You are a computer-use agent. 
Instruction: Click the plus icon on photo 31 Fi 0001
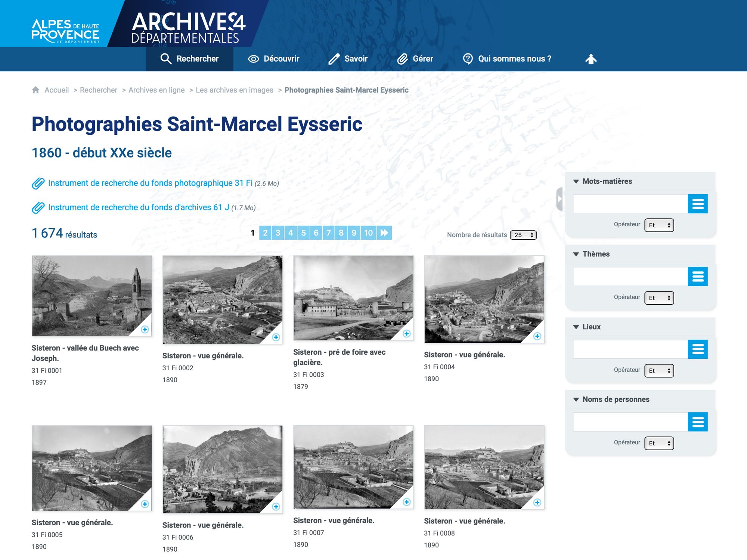pos(145,329)
